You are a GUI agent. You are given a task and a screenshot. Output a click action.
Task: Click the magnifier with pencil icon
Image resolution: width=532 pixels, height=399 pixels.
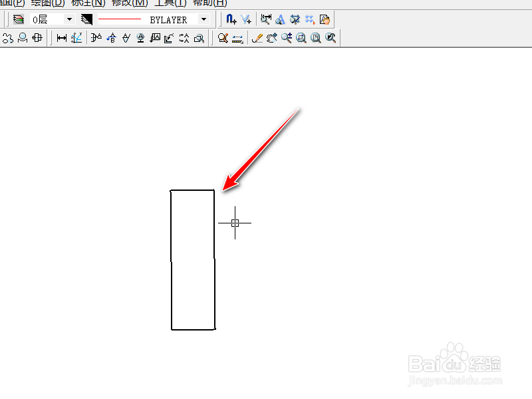click(x=223, y=38)
